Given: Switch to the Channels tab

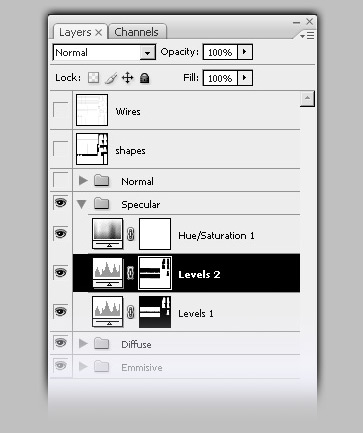Looking at the screenshot, I should point(136,32).
